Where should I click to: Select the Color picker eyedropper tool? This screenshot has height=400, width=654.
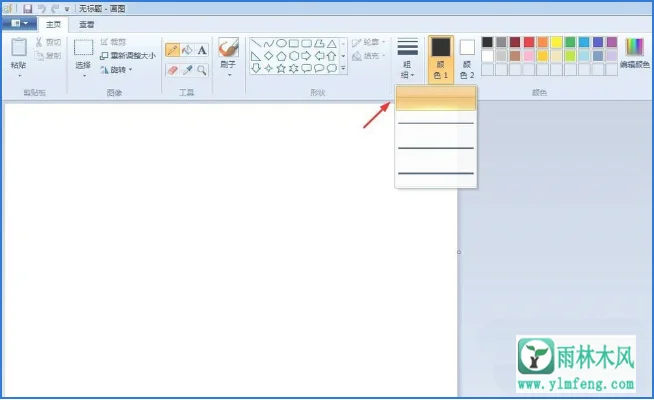coord(186,70)
